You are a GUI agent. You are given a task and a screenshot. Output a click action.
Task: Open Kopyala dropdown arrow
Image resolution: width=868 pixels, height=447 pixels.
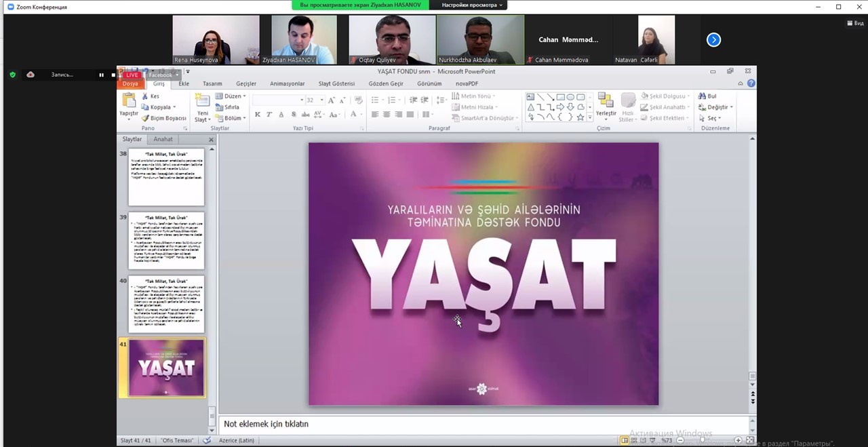[x=174, y=107]
